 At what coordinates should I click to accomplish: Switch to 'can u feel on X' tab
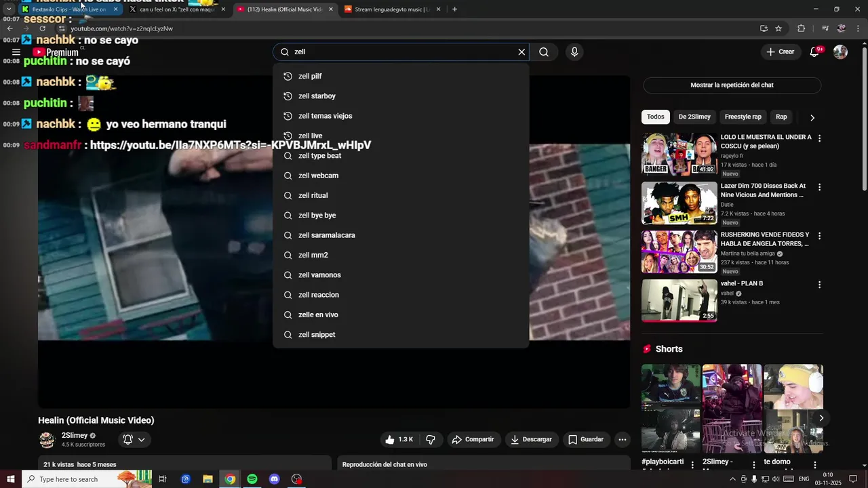[179, 9]
